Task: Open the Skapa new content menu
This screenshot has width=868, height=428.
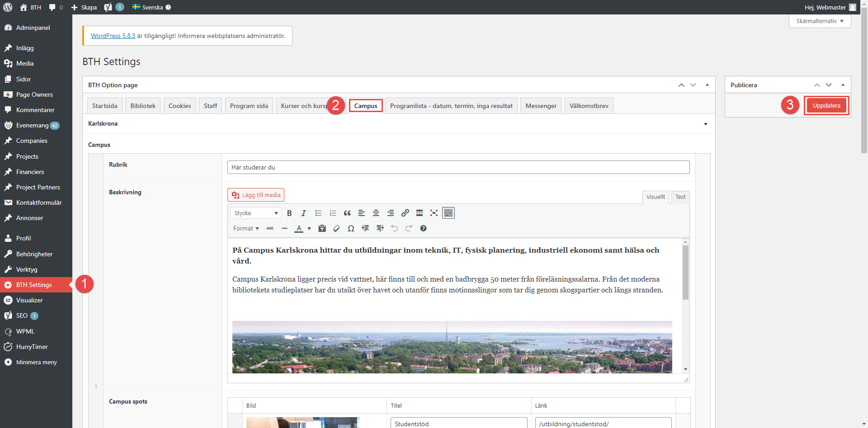Action: pos(84,7)
